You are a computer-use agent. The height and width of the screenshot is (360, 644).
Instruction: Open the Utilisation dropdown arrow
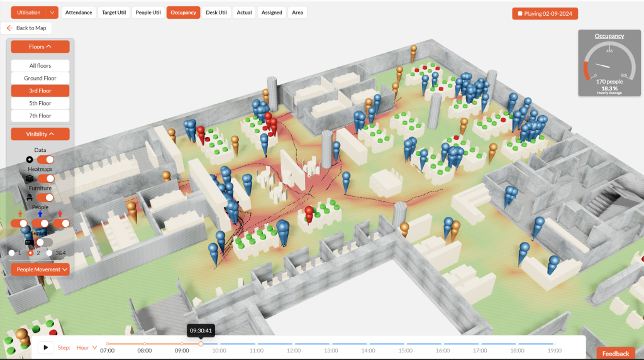pyautogui.click(x=52, y=13)
